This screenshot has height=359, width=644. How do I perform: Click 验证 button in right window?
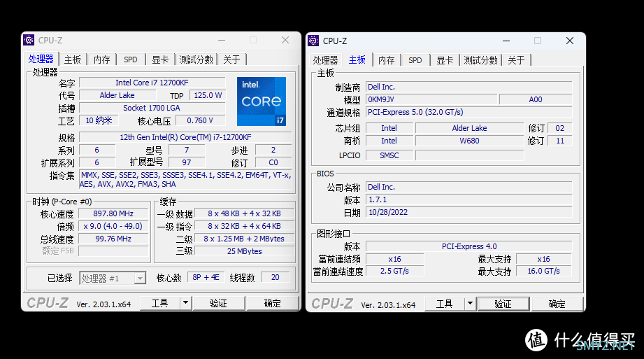pyautogui.click(x=503, y=304)
